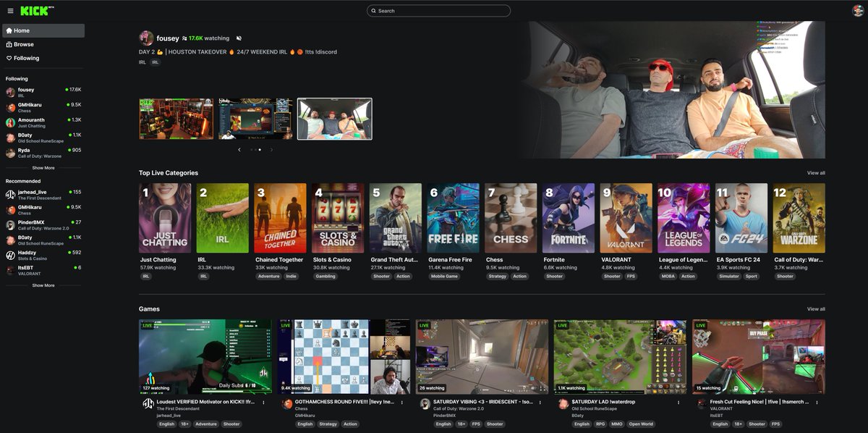Select the slots game carousel thumbnail

[x=256, y=119]
